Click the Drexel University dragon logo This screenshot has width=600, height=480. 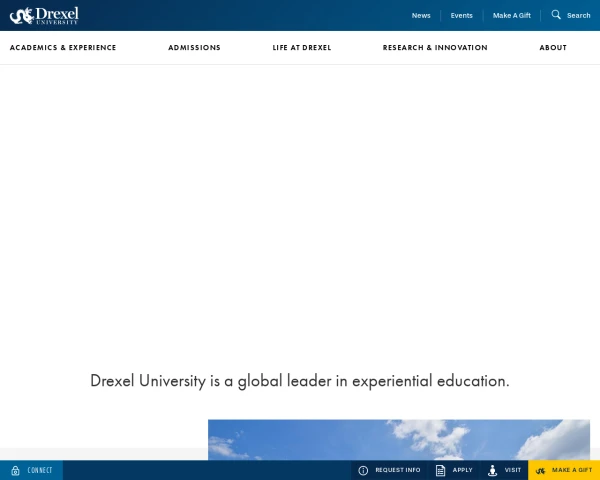(44, 15)
